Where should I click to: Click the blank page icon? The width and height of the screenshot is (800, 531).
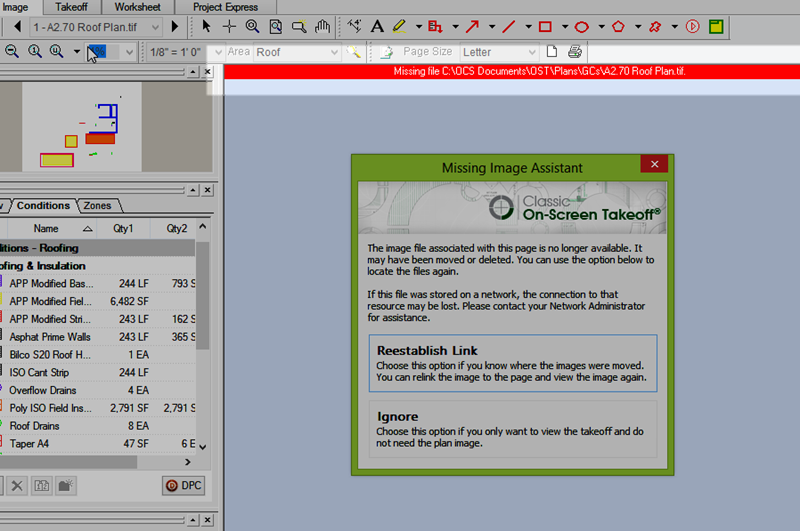[552, 52]
